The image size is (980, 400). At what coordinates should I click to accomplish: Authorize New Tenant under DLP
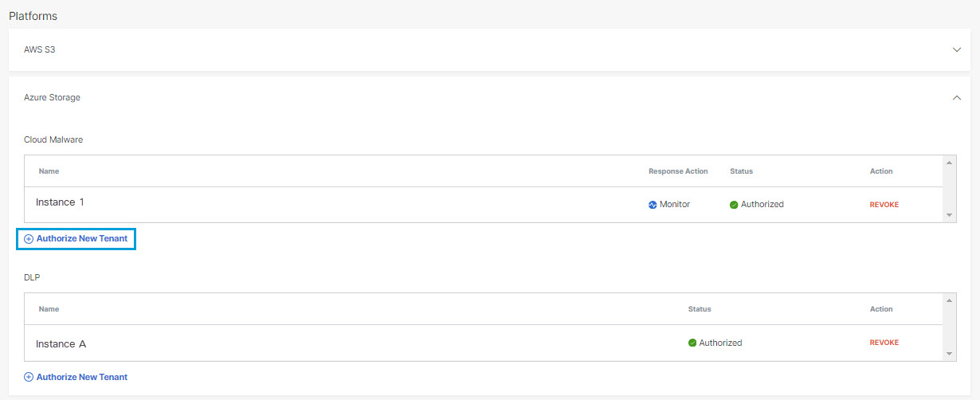click(76, 378)
